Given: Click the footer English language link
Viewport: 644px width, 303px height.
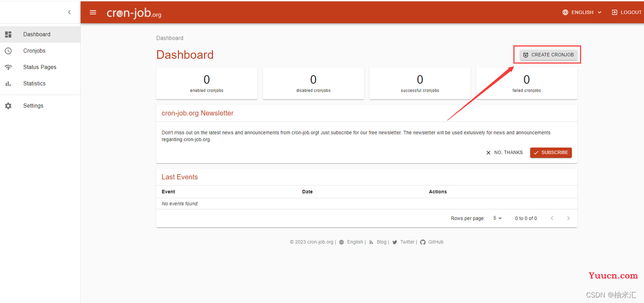Looking at the screenshot, I should [x=355, y=242].
